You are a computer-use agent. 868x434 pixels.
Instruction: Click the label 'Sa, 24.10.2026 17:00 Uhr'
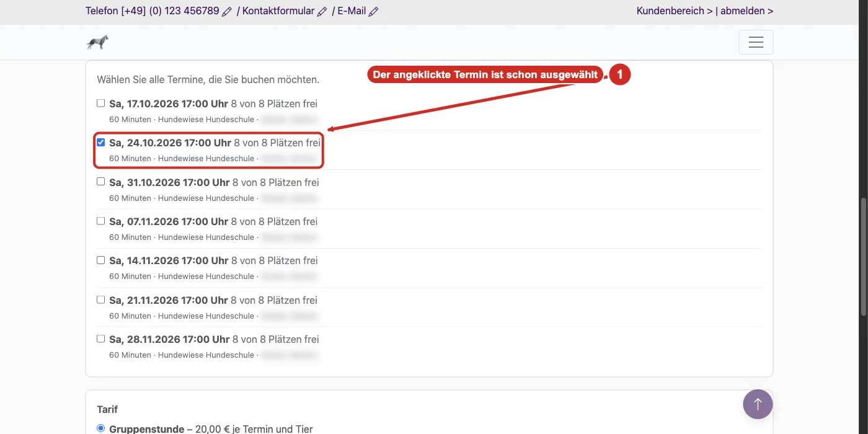[x=170, y=143]
